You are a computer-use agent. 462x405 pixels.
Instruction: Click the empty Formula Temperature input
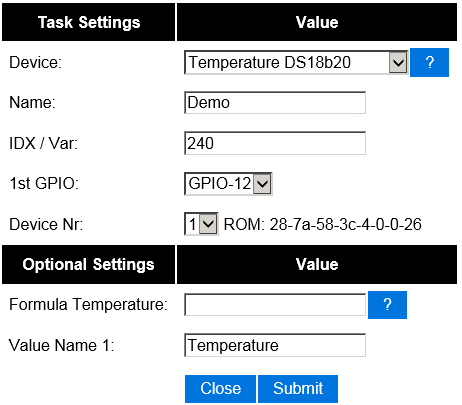275,305
